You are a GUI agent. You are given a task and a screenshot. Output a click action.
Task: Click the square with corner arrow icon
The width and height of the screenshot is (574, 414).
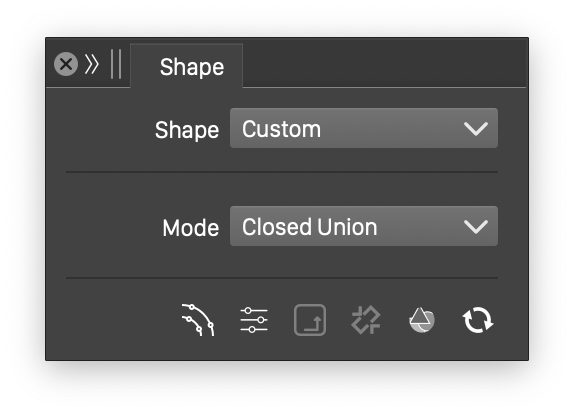[310, 320]
